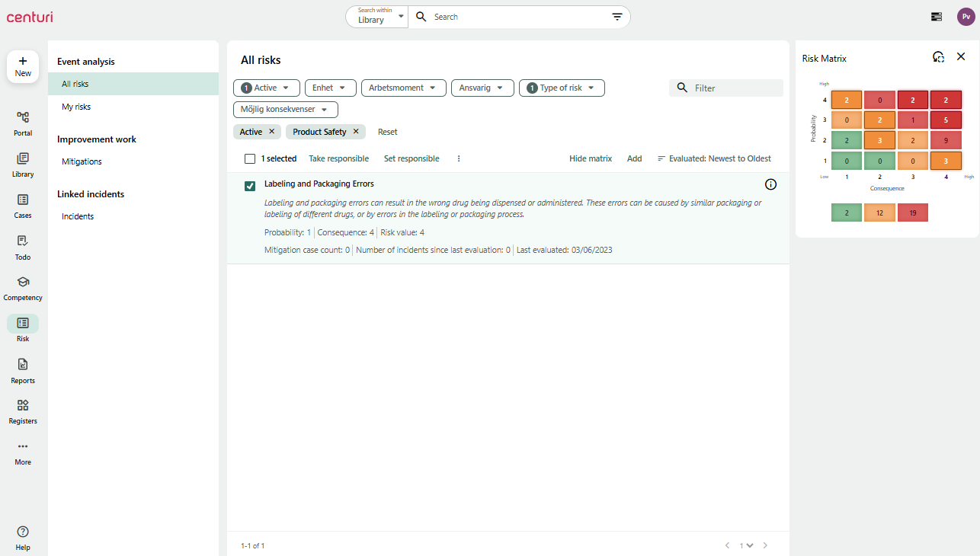
Task: Click the info icon on Labeling risk
Action: pyautogui.click(x=770, y=184)
